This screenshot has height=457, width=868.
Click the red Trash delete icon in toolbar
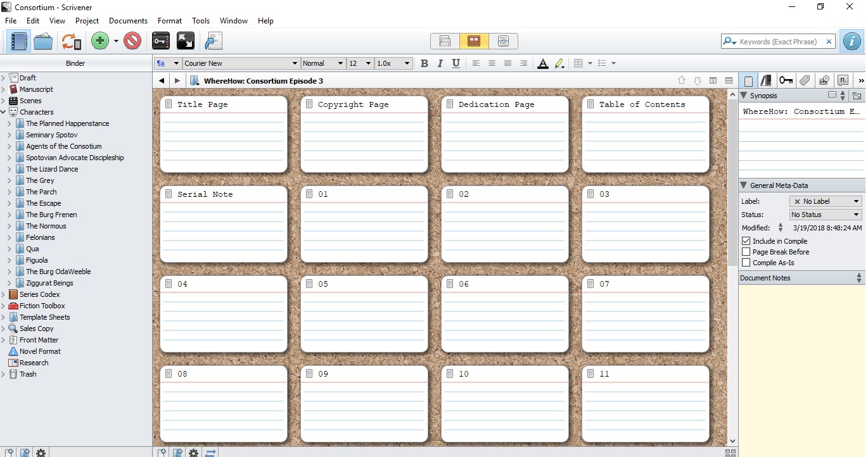132,41
